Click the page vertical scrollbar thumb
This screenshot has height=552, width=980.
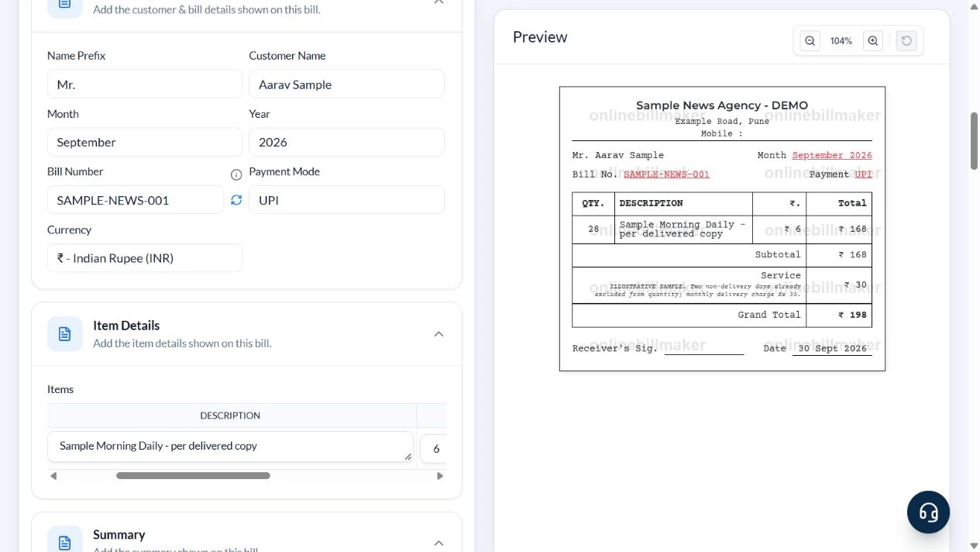pyautogui.click(x=974, y=141)
